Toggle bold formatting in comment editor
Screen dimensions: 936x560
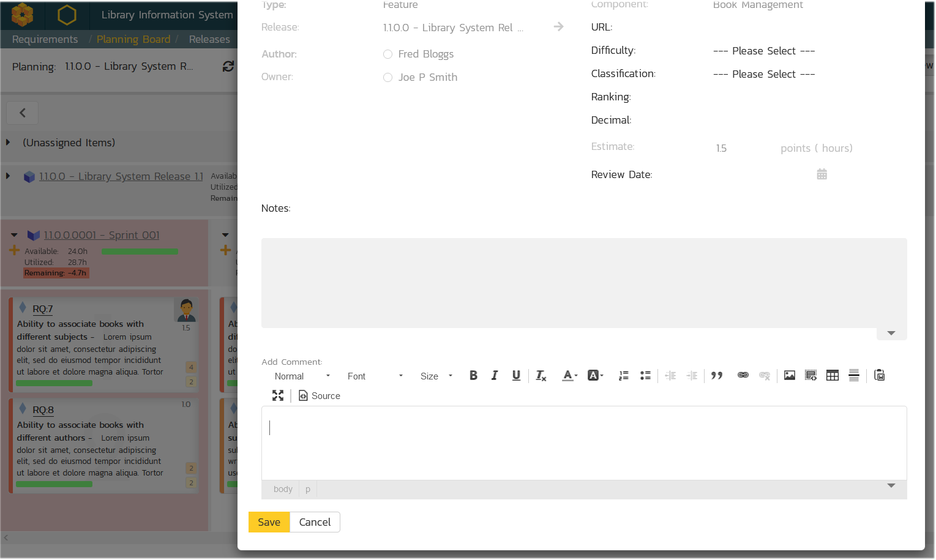(473, 376)
